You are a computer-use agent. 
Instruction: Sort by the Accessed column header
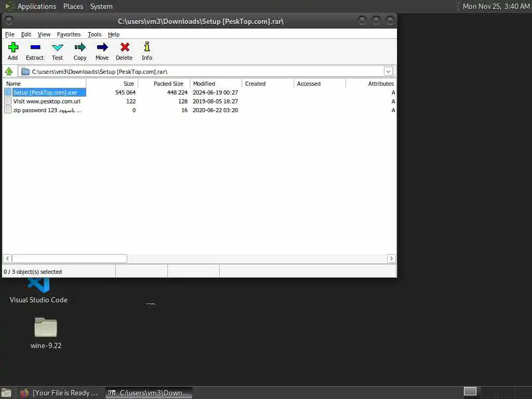320,84
